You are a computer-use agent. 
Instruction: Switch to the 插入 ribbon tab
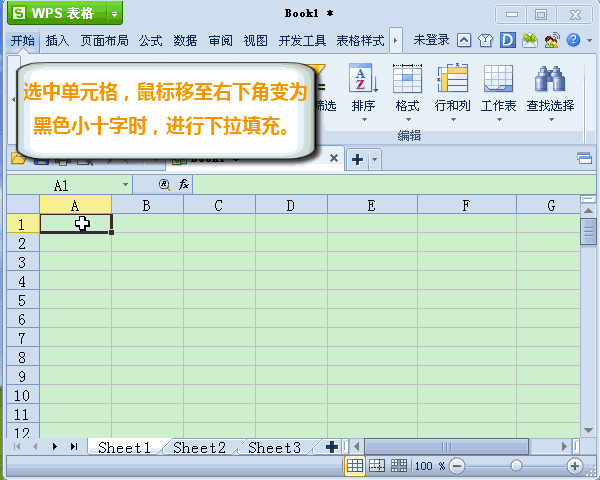pyautogui.click(x=57, y=40)
